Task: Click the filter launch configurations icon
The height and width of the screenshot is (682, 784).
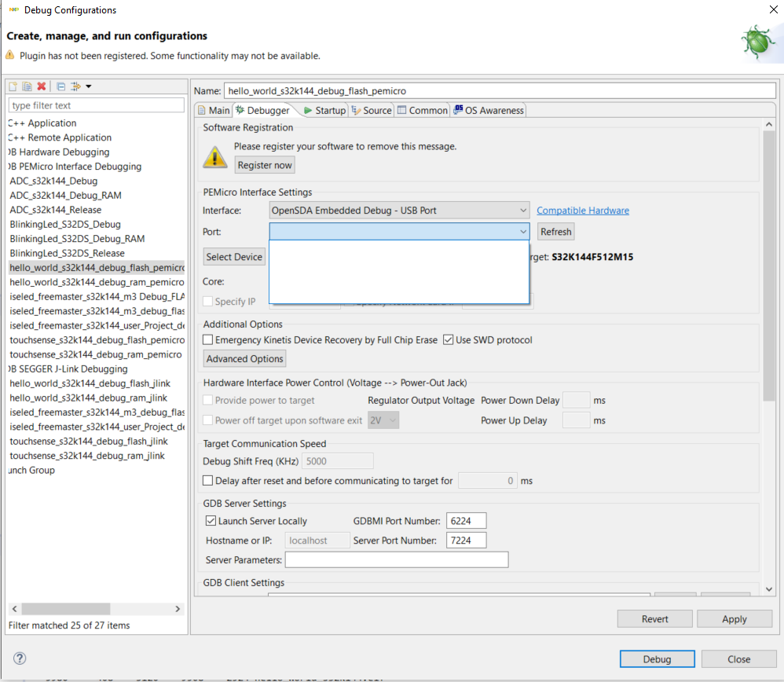Action: click(x=75, y=86)
